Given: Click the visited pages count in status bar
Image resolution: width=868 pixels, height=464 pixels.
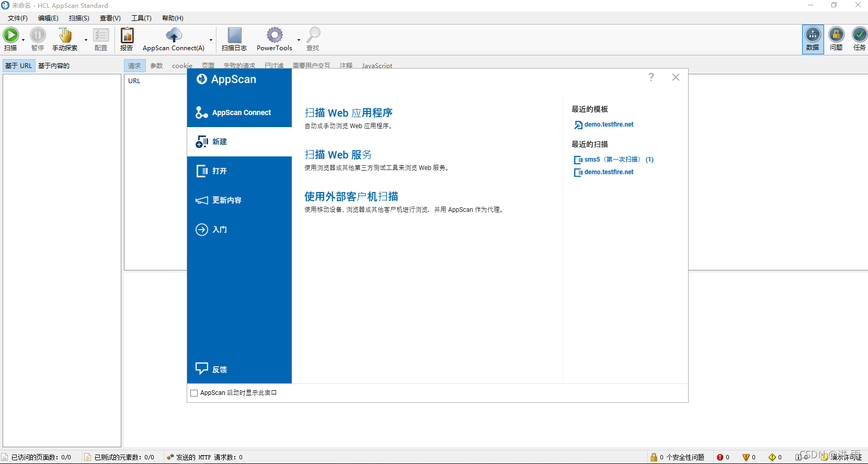Looking at the screenshot, I should pyautogui.click(x=41, y=457).
